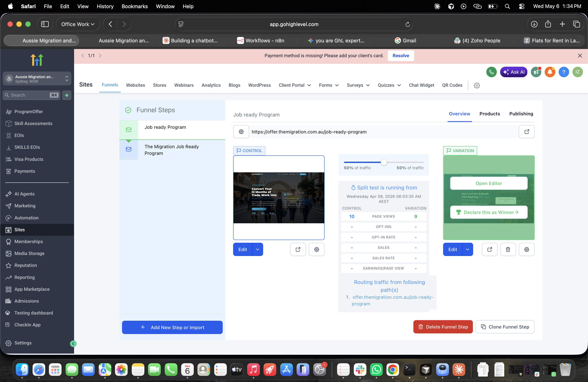
Task: Switch to the Publishing tab
Action: pyautogui.click(x=521, y=114)
